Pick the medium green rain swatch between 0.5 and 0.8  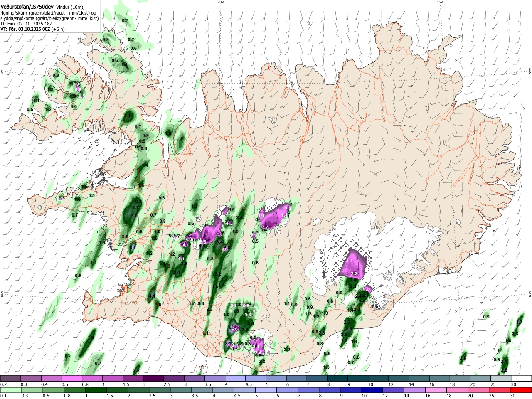tap(53, 390)
